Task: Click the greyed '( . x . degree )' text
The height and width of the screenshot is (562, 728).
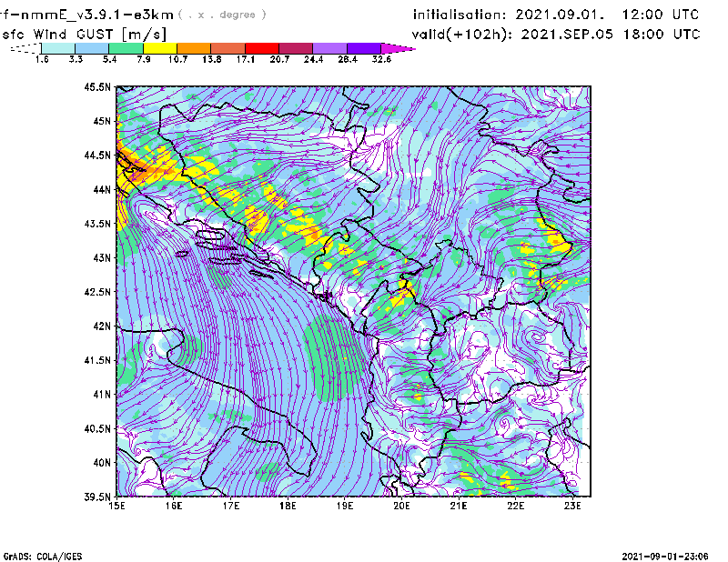Action: [x=222, y=15]
